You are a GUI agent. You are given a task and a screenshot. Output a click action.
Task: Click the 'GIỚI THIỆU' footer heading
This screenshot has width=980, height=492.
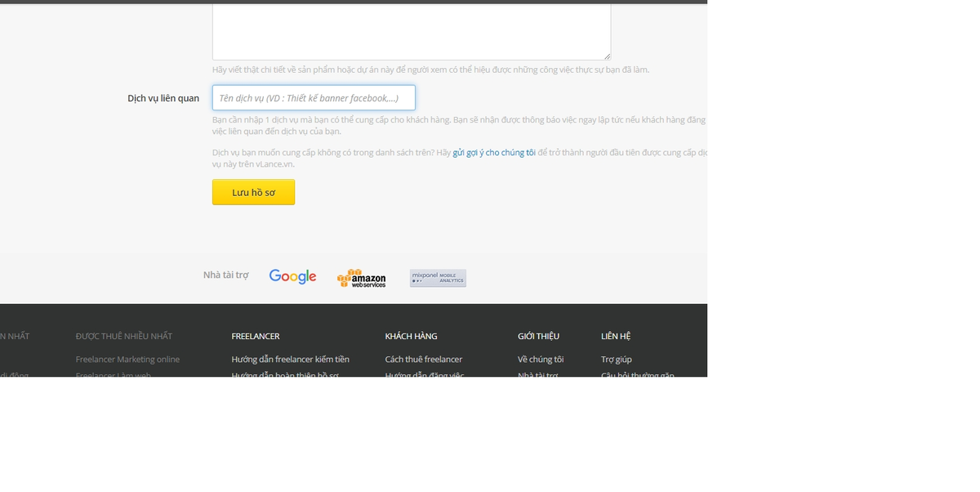[538, 336]
